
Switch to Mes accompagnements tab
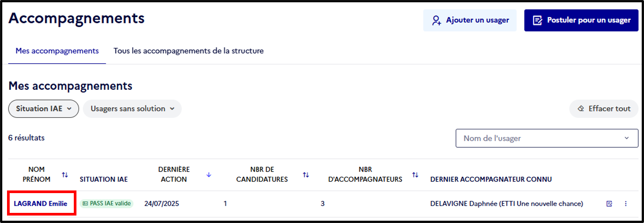57,51
